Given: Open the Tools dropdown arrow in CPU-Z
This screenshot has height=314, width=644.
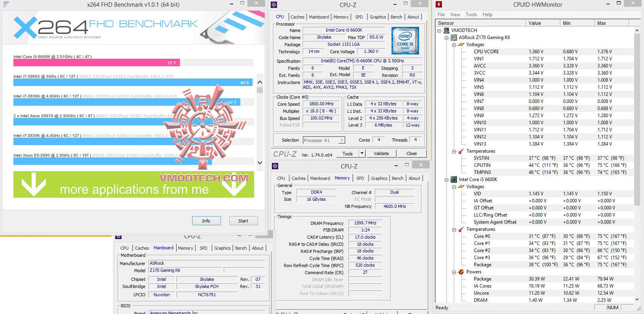Looking at the screenshot, I should pyautogui.click(x=362, y=153).
